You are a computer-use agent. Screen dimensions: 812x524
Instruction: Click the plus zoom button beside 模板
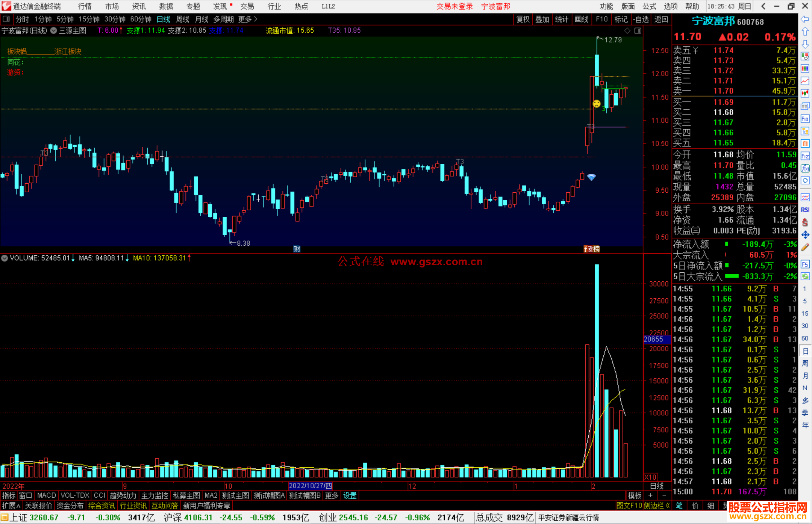coord(650,495)
